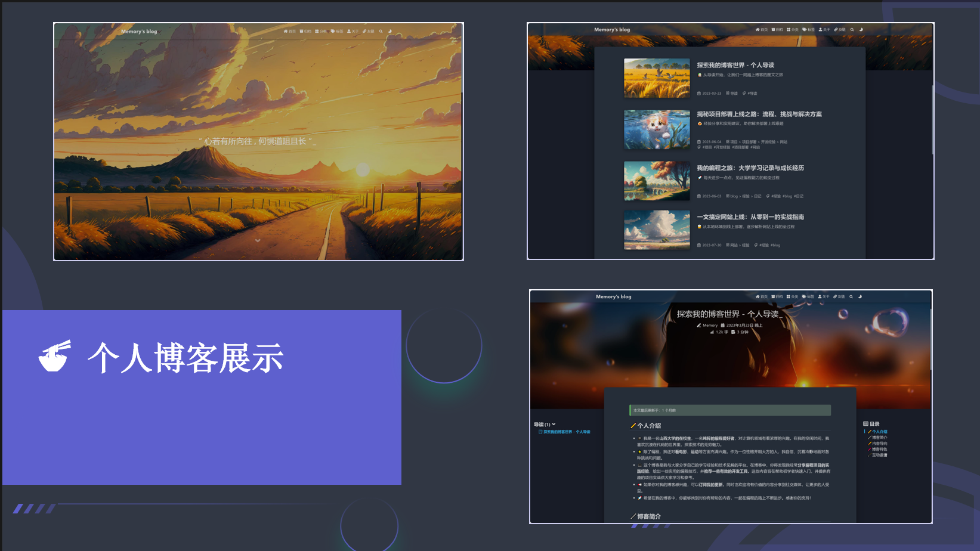Click scrollbar of post list screenshot

tap(932, 120)
